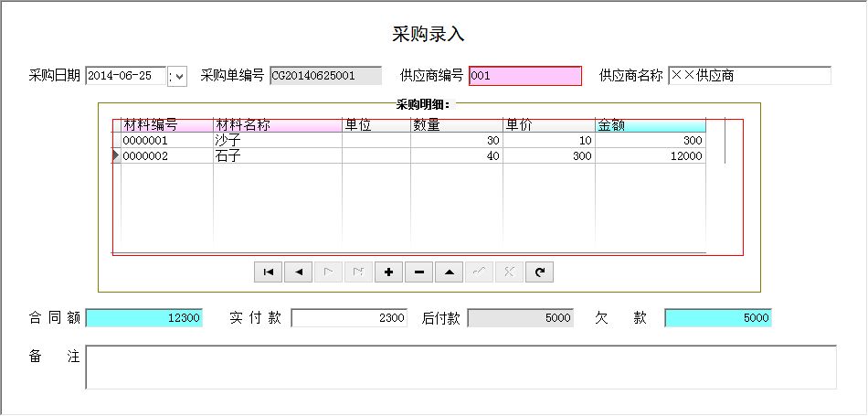Click the 欠款 field
This screenshot has width=868, height=416.
[x=718, y=318]
